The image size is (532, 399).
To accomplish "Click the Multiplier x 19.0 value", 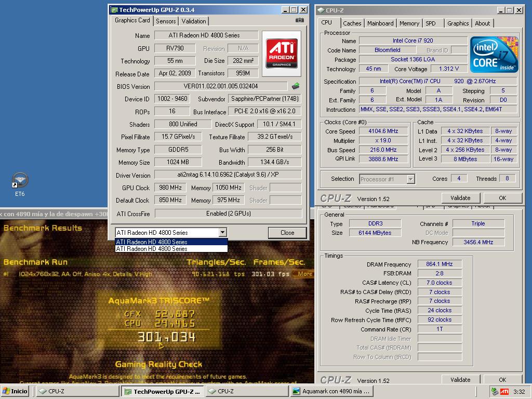I will point(383,140).
